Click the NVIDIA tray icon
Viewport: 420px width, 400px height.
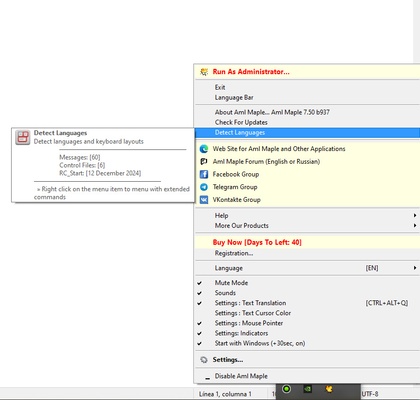(x=307, y=389)
